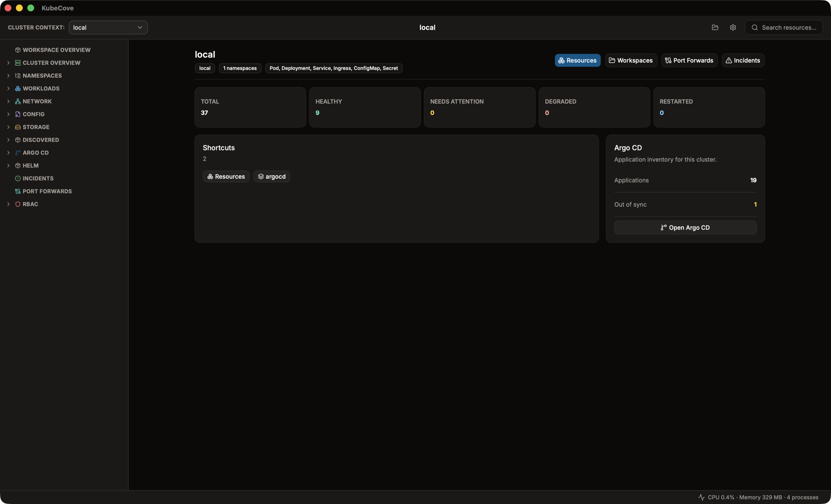Click the Cluster Overview server icon
Viewport: 831px width, 504px height.
pos(18,63)
